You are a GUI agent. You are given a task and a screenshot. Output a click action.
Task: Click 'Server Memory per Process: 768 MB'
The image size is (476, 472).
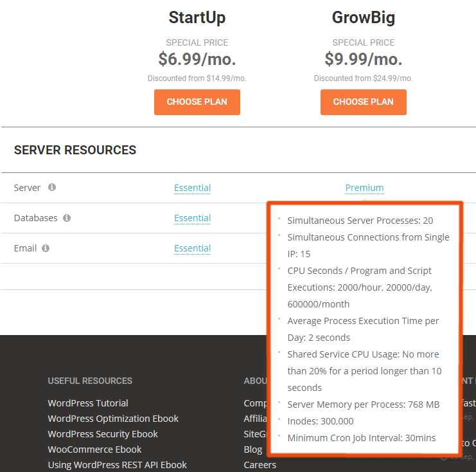click(x=364, y=404)
